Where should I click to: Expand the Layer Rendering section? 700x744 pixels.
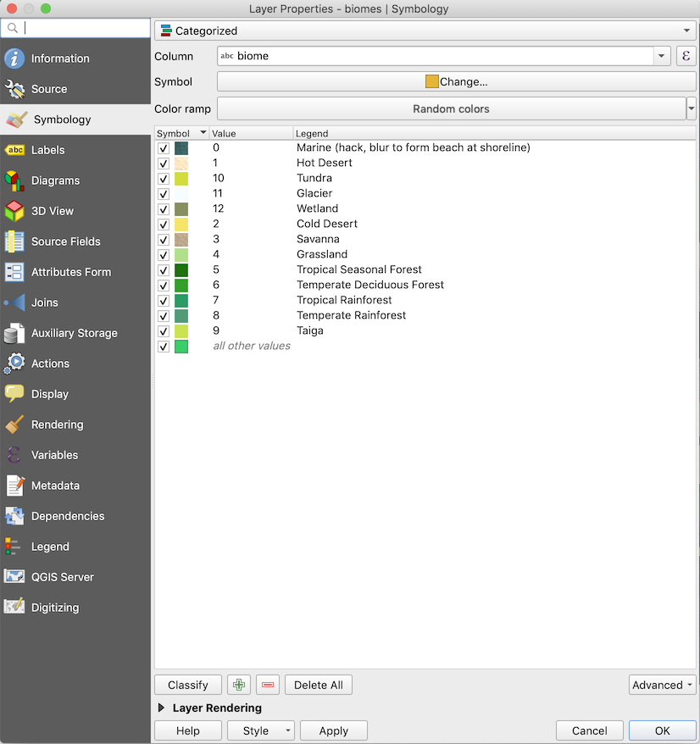pos(161,708)
